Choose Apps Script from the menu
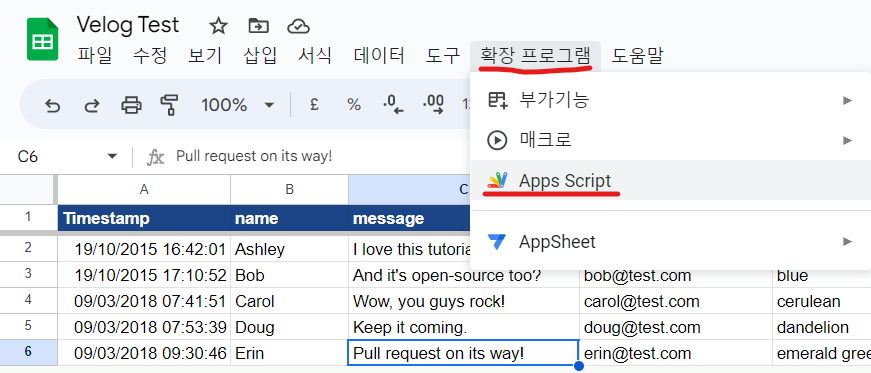Screen dimensions: 871x373 click(x=670, y=180)
